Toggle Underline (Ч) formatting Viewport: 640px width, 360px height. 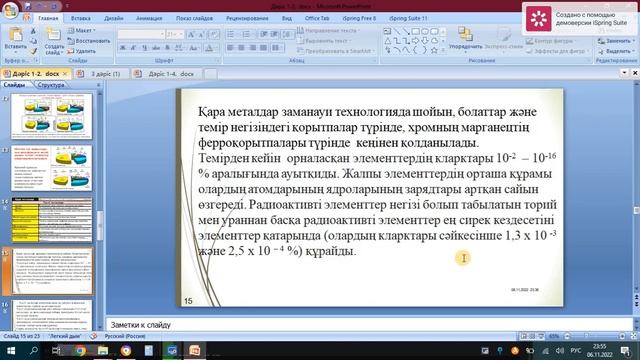(144, 48)
